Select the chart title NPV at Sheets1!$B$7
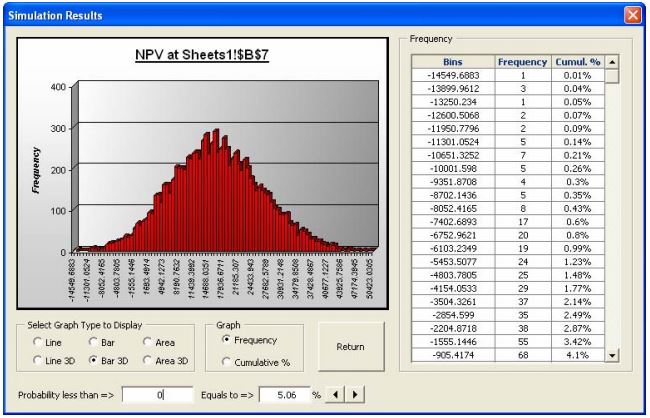 point(202,55)
